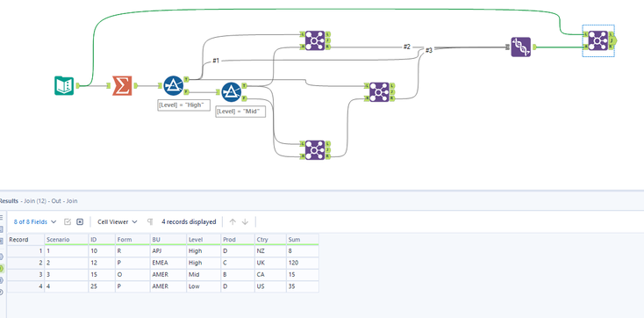Screen dimensions: 644x318
Task: Click the US country cell
Action: click(270, 286)
